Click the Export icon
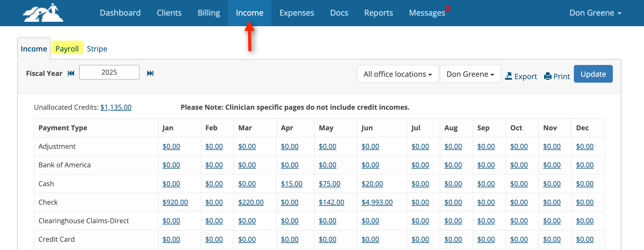 [508, 76]
